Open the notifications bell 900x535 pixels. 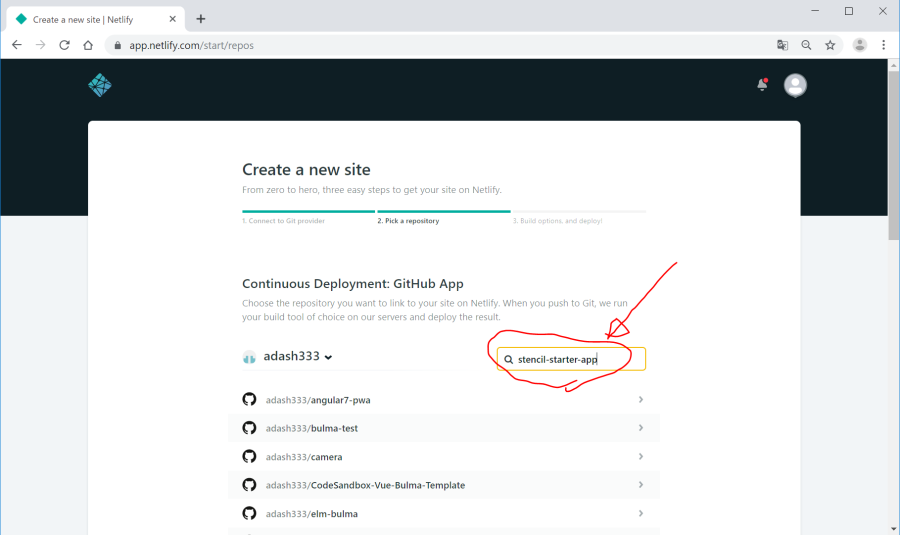[762, 85]
